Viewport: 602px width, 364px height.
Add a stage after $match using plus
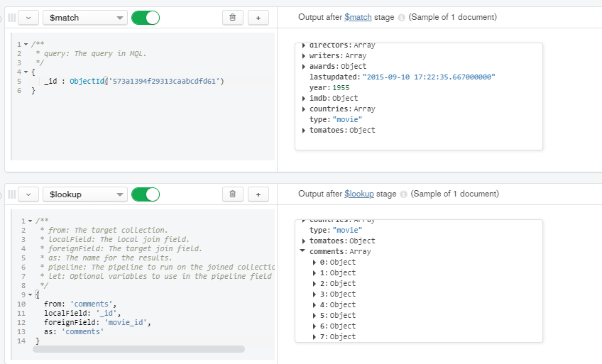pyautogui.click(x=258, y=17)
